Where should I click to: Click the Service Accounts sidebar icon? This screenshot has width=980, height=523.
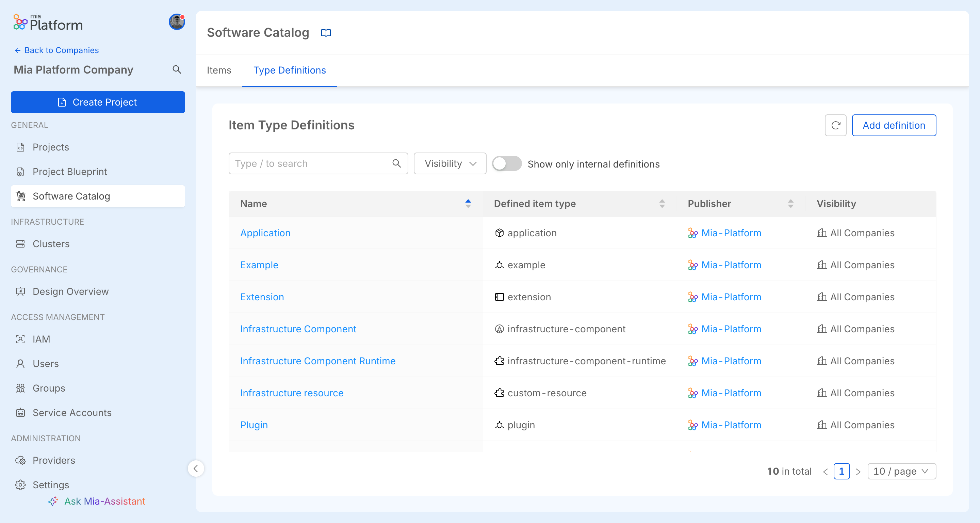(20, 413)
